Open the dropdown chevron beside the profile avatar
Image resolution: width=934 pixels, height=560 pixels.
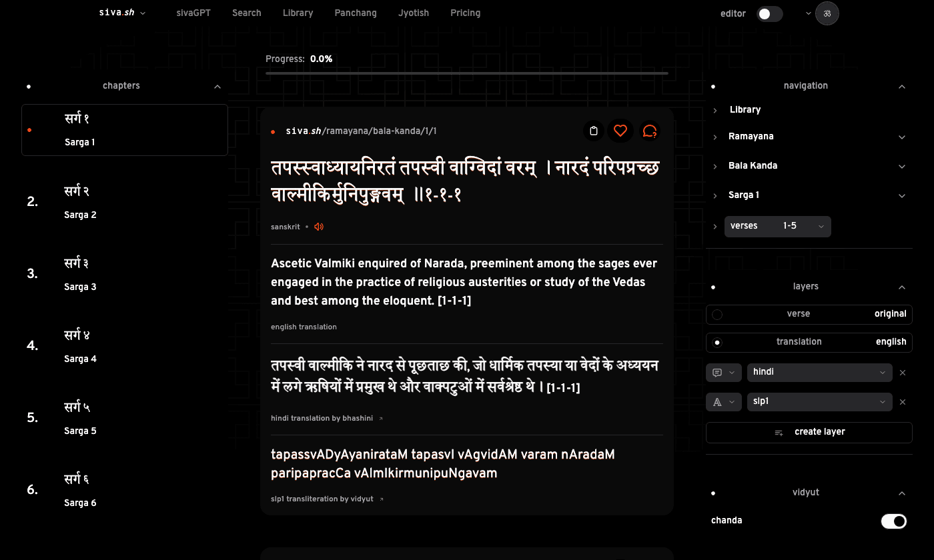coord(809,13)
